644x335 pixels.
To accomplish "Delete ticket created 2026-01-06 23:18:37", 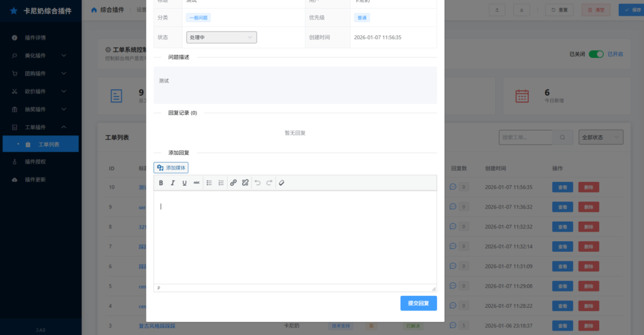I will [x=589, y=326].
